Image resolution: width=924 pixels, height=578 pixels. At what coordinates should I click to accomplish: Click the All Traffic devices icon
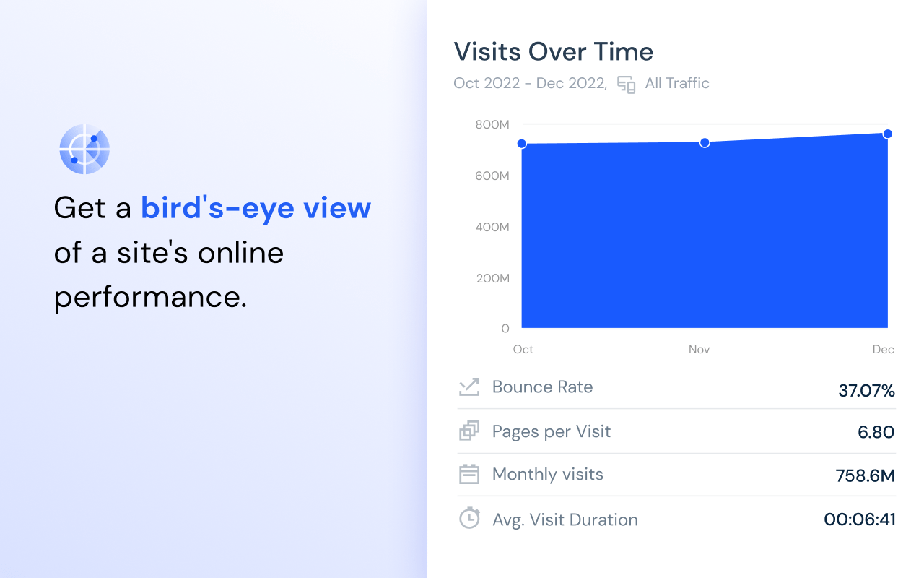626,84
